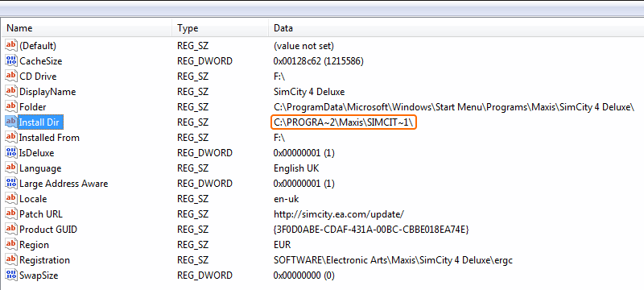644x290 pixels.
Task: Click the 'http://simcity.ea.com/update/' data
Action: click(x=339, y=214)
